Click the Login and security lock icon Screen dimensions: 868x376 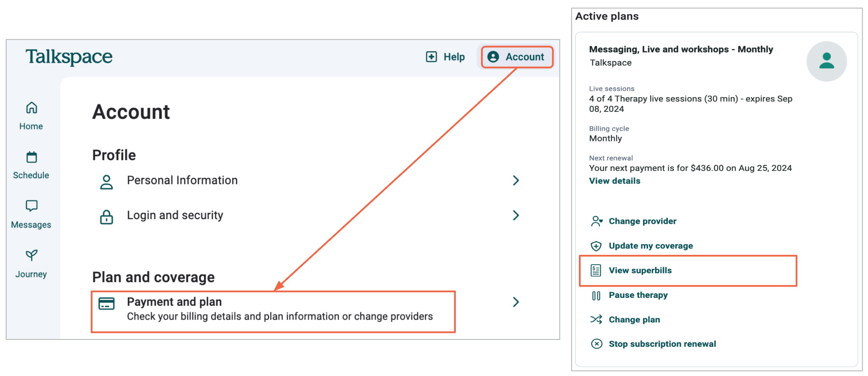coord(106,217)
